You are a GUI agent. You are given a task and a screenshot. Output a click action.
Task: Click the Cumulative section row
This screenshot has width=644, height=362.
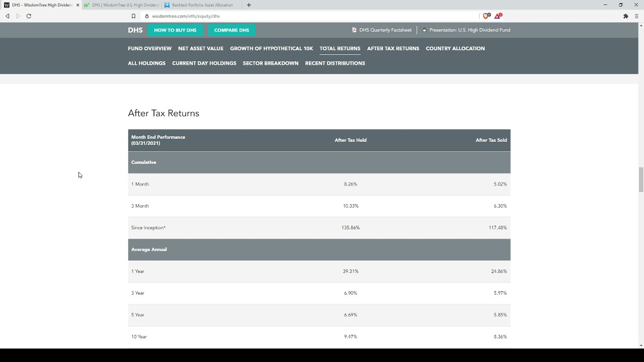click(x=319, y=162)
